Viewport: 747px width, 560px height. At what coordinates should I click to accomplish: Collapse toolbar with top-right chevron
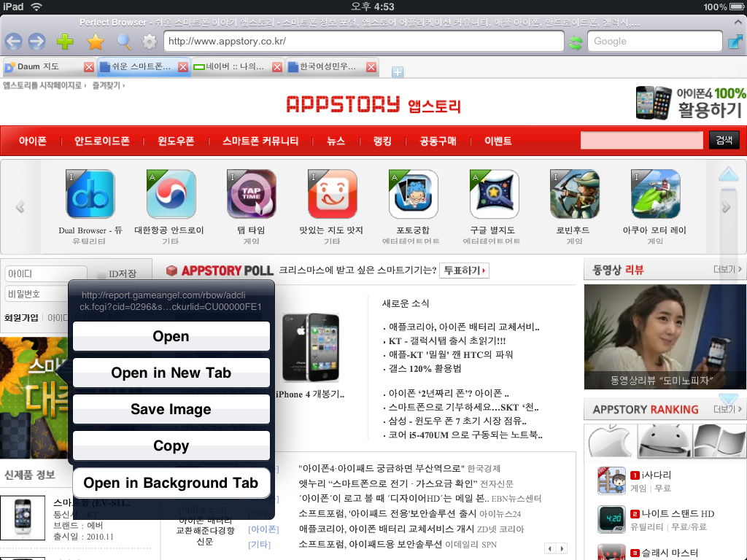[738, 22]
